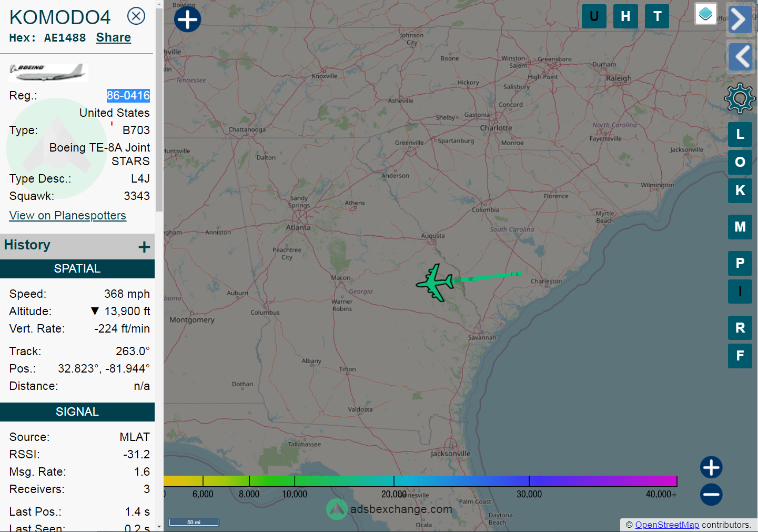Image resolution: width=758 pixels, height=532 pixels.
Task: Click the speed value 368 mph
Action: coord(127,294)
